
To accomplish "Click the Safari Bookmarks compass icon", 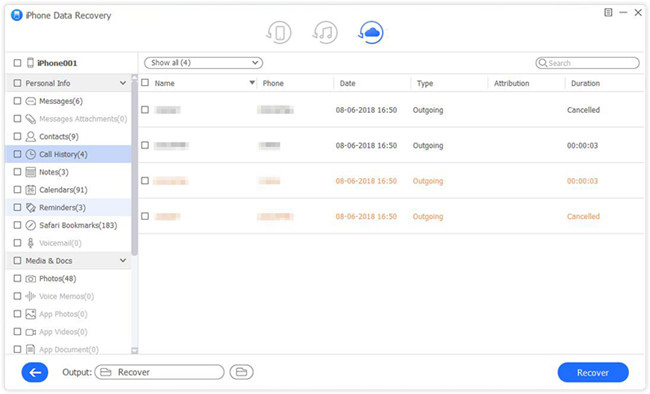I will pyautogui.click(x=31, y=225).
